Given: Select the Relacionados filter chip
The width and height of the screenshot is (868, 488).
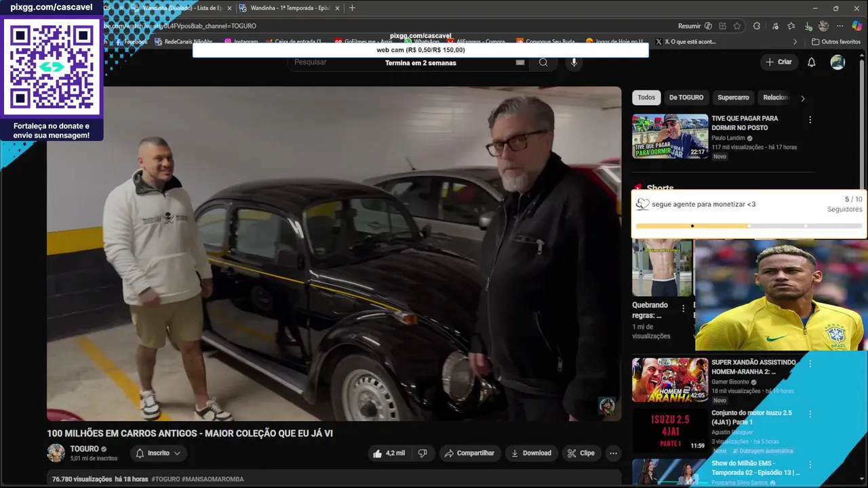Looking at the screenshot, I should click(776, 98).
